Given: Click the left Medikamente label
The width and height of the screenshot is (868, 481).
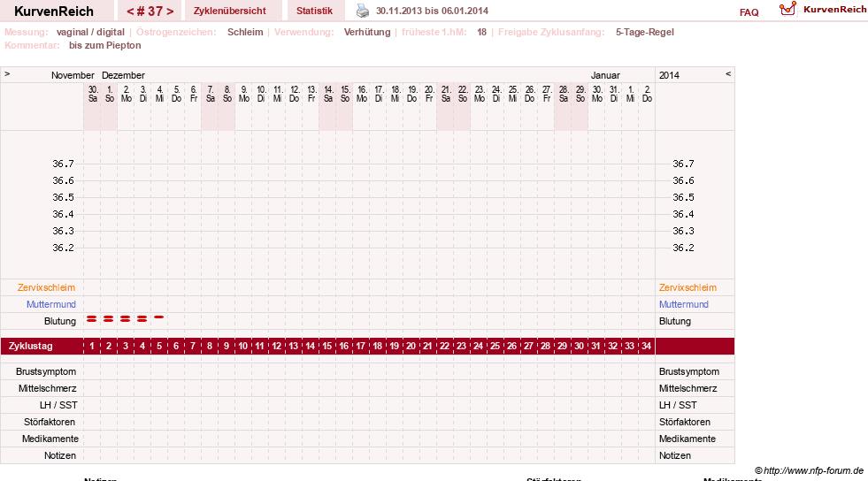Looking at the screenshot, I should click(x=50, y=439).
